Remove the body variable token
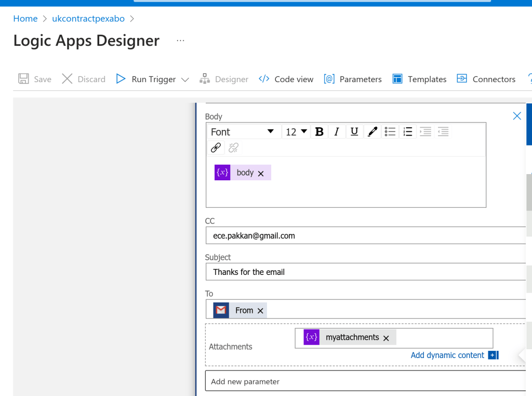Viewport: 532px width, 396px height. (x=261, y=174)
